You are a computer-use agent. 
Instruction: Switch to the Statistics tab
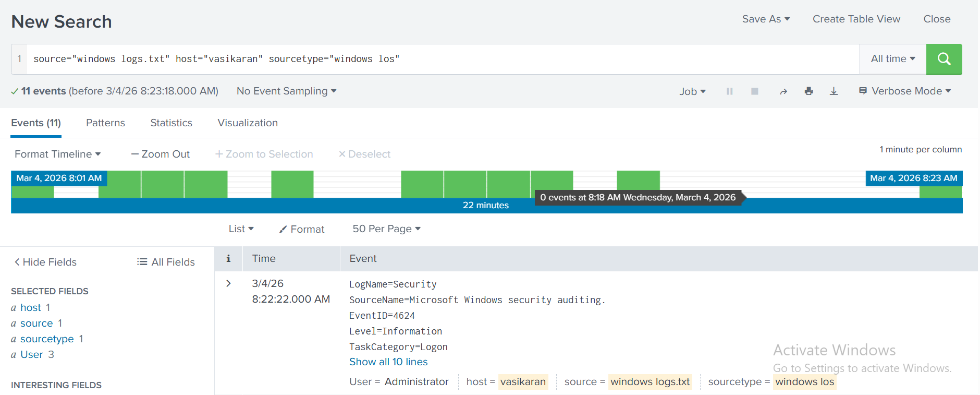(171, 123)
